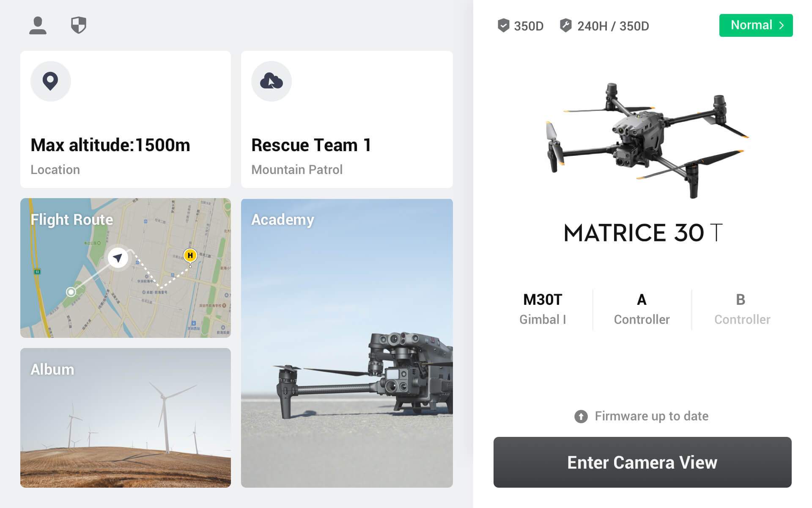
Task: Click the 350D warranty text
Action: pyautogui.click(x=529, y=26)
